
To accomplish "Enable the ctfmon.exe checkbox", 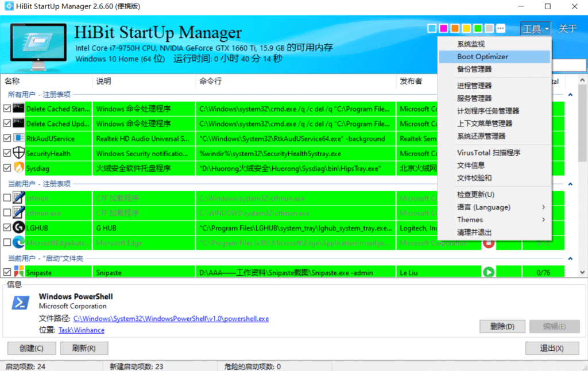I will tap(7, 212).
